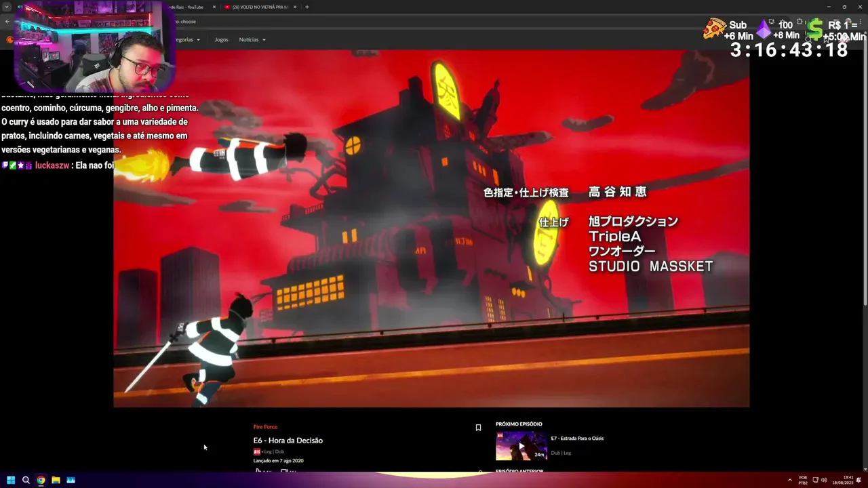Viewport: 868px width, 488px height.
Task: Switch to the 'Raiz - YouTube' tab
Action: point(191,7)
